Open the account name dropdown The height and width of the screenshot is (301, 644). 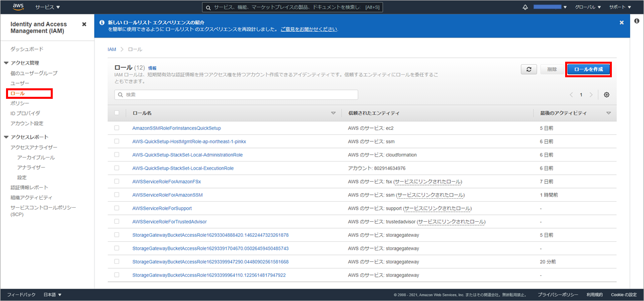tap(550, 7)
